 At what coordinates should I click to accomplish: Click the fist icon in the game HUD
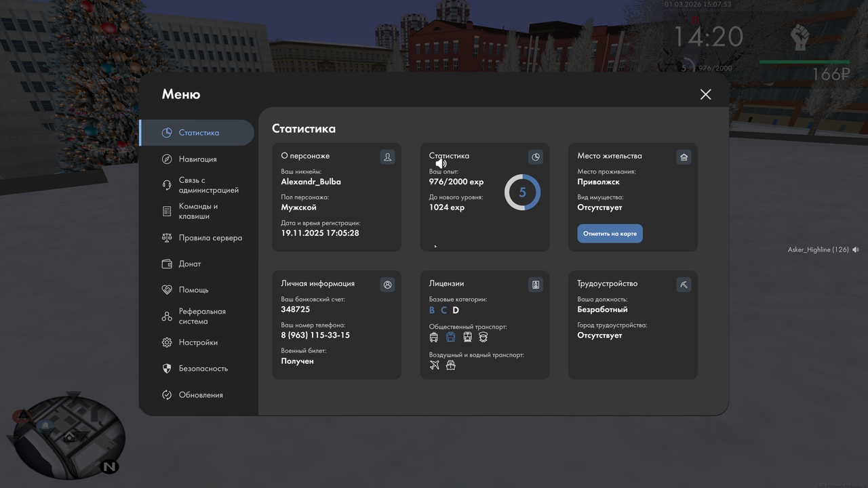[x=800, y=37]
